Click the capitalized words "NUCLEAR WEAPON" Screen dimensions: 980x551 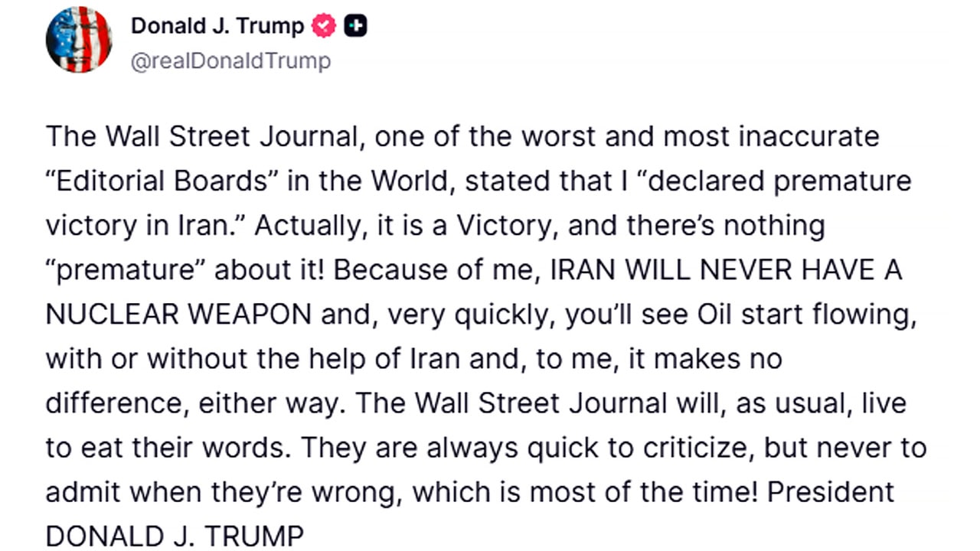[x=178, y=315]
